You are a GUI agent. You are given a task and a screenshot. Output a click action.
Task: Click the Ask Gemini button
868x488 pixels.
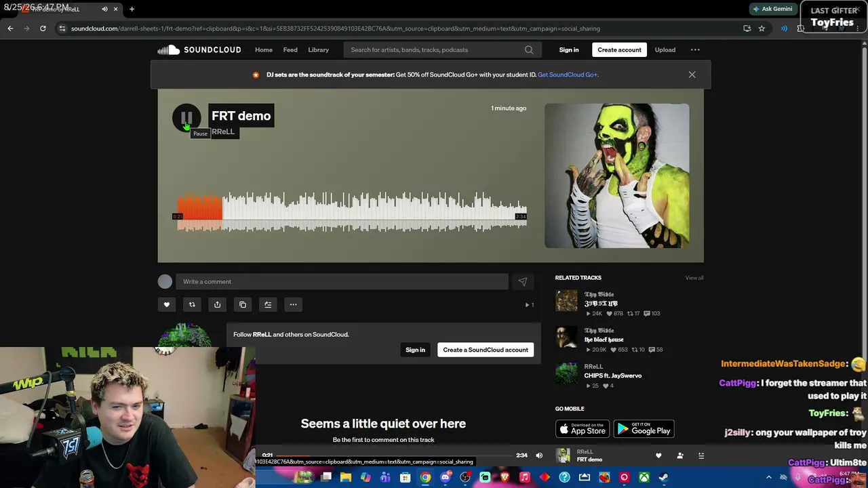point(772,9)
